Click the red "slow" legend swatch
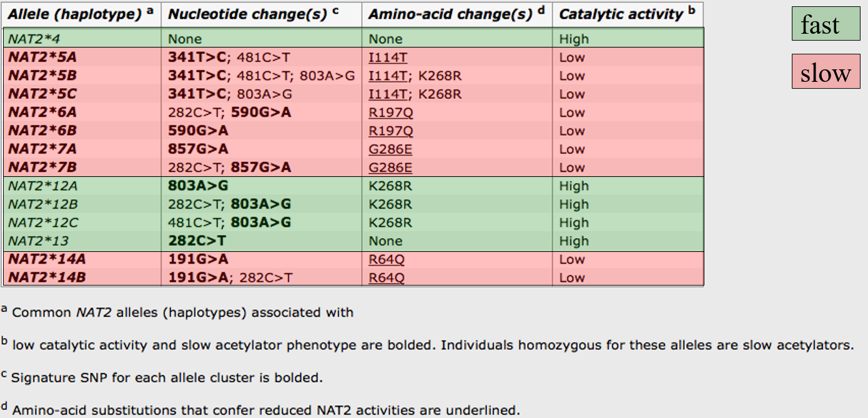This screenshot has width=868, height=418. coord(825,73)
